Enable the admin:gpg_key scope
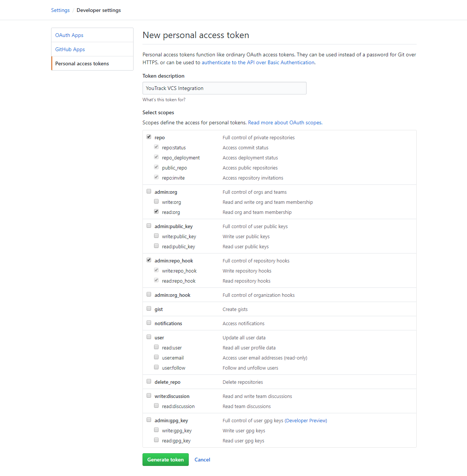 (x=149, y=419)
